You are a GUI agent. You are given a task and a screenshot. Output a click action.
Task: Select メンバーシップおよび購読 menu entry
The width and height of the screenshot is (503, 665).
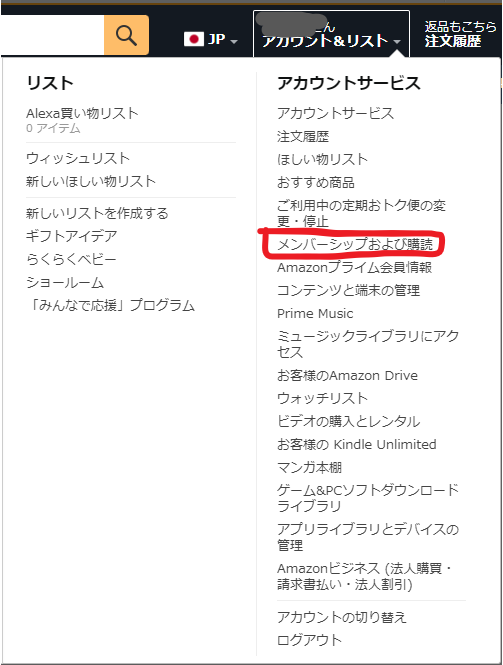[355, 244]
